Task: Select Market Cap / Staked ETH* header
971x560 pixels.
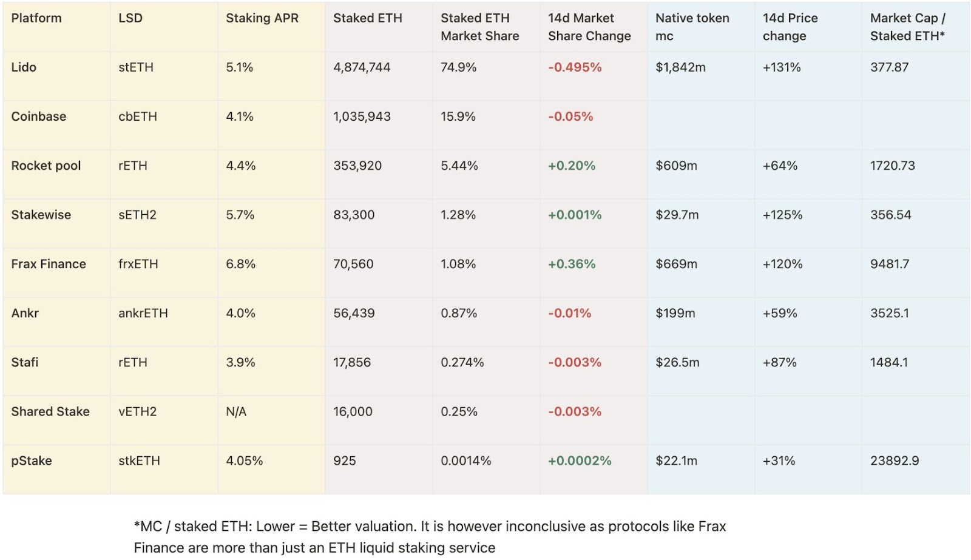Action: click(x=908, y=27)
